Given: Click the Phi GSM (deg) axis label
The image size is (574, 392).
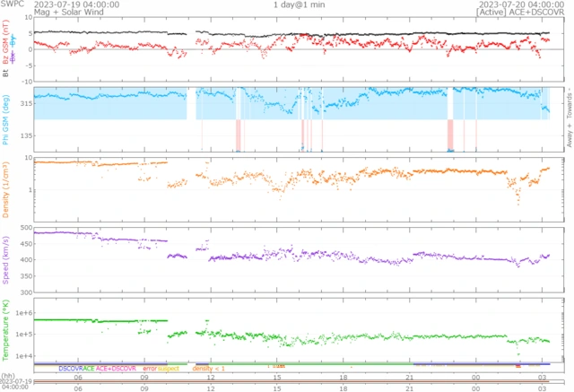Looking at the screenshot, I should point(8,116).
